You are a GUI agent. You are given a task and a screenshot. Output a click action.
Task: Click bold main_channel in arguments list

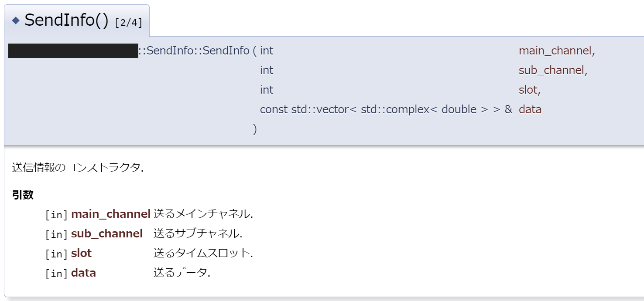pos(111,214)
